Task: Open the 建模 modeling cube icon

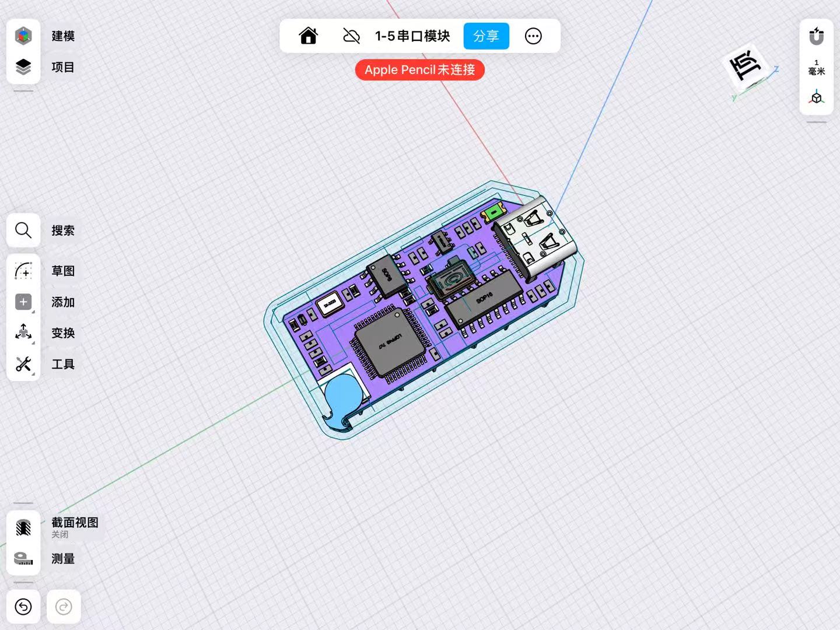Action: tap(23, 36)
